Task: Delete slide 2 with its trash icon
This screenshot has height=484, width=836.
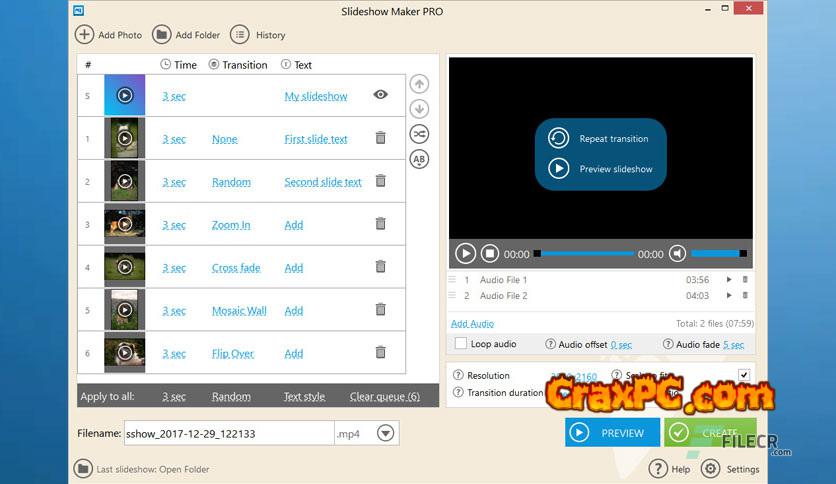Action: click(381, 181)
